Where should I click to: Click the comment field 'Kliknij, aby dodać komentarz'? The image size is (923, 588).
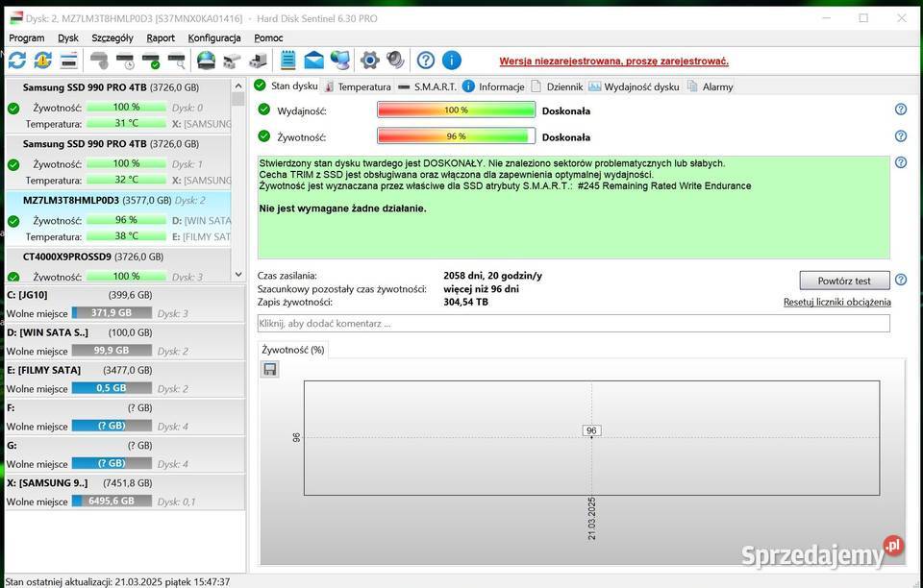[573, 324]
